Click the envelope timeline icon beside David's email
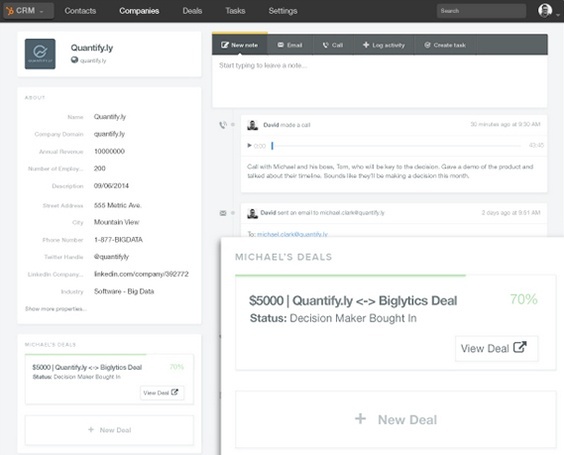The height and width of the screenshot is (455, 564). tap(223, 213)
